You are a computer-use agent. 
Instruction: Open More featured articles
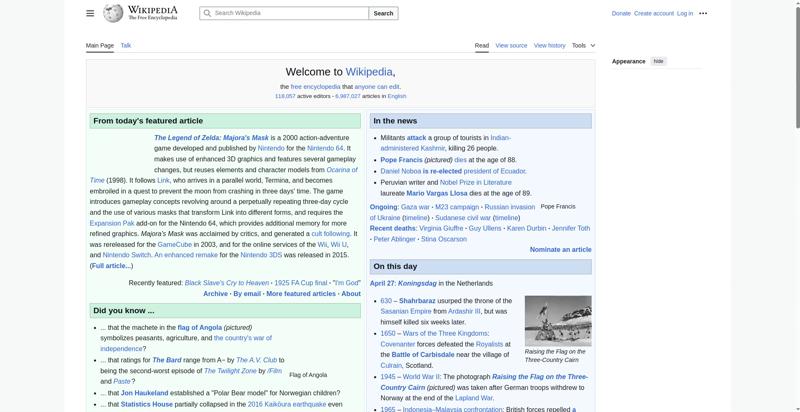coord(301,294)
